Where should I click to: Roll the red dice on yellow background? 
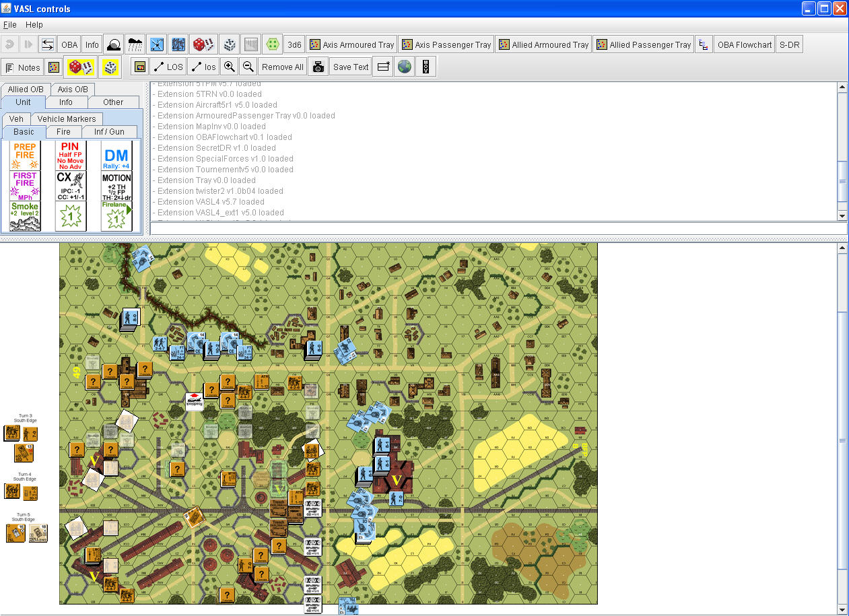[x=81, y=67]
